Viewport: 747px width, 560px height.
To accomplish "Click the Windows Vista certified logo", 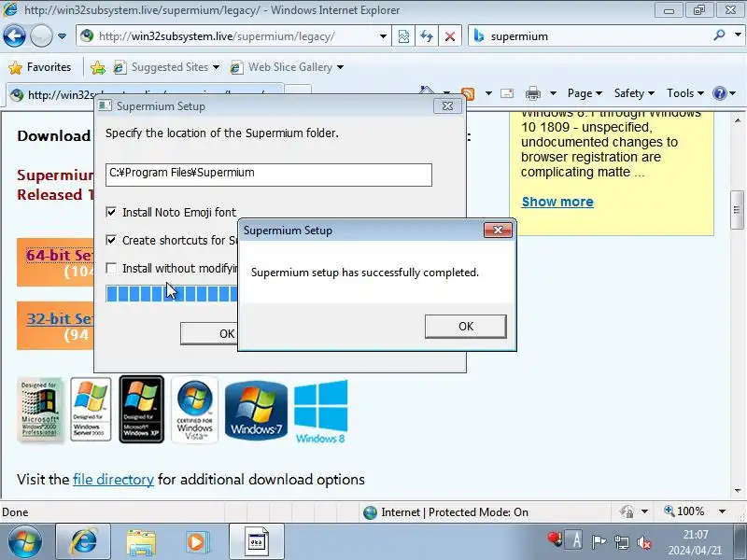I will tap(194, 410).
